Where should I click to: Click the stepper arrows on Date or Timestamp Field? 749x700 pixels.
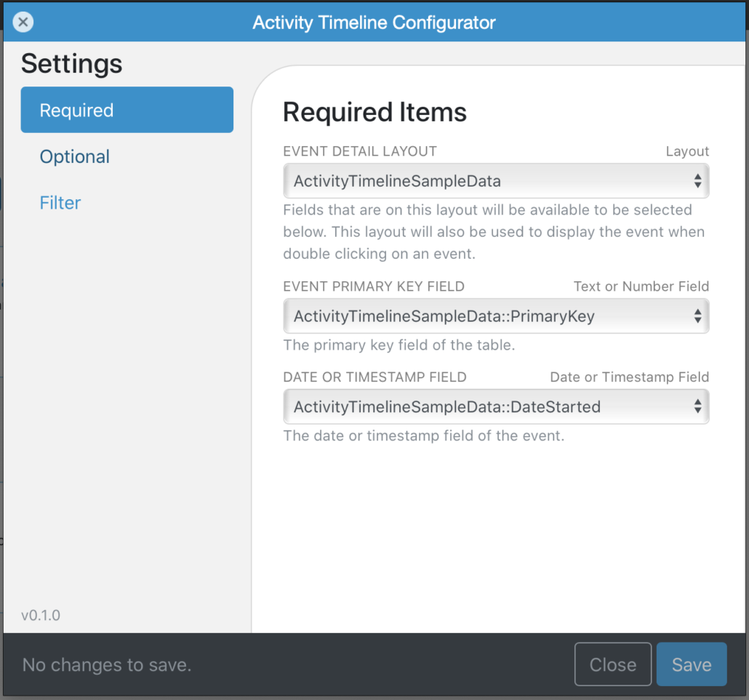[x=697, y=406]
